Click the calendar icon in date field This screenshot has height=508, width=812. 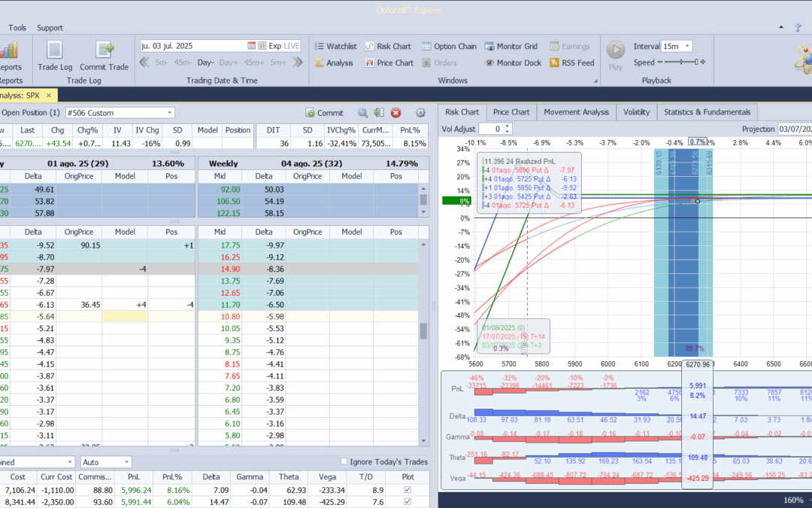pyautogui.click(x=251, y=46)
